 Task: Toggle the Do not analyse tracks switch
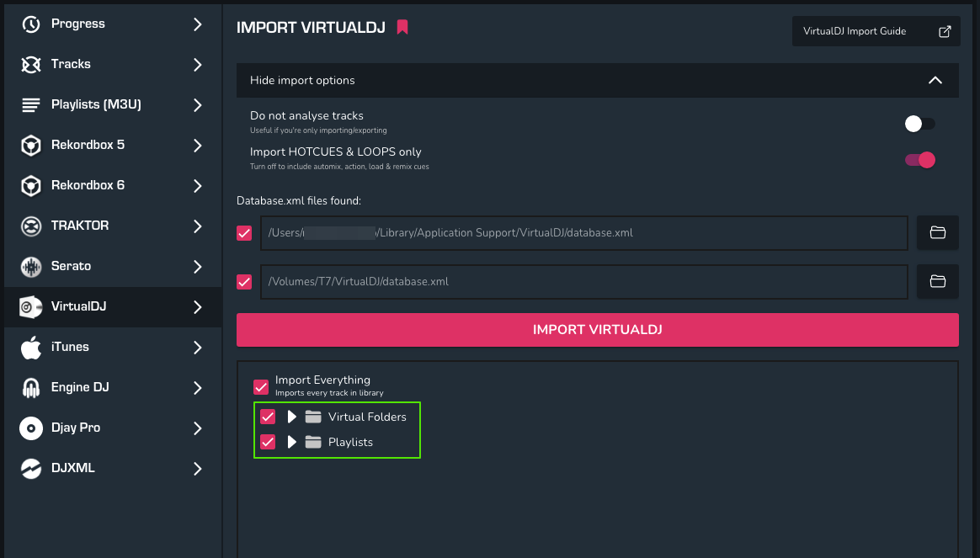click(x=919, y=124)
